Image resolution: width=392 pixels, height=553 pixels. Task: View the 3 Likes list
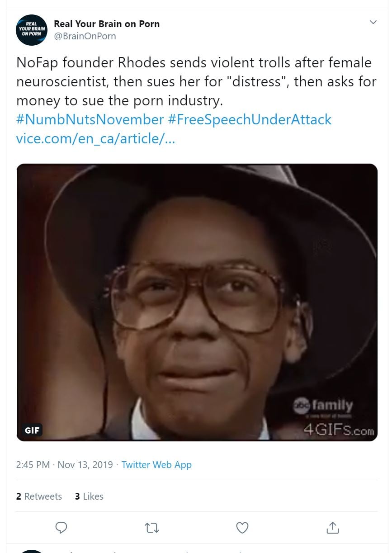(x=89, y=496)
